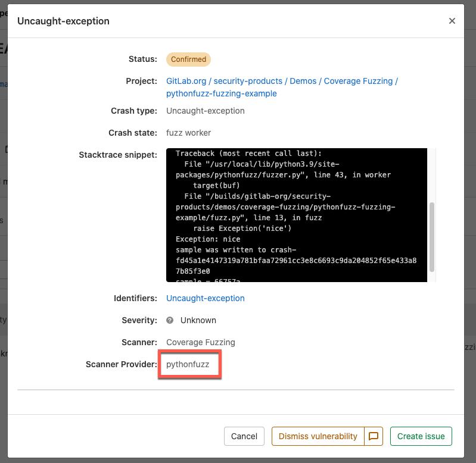
Task: Click the 'sample was written to crash-' line
Action: pyautogui.click(x=236, y=250)
